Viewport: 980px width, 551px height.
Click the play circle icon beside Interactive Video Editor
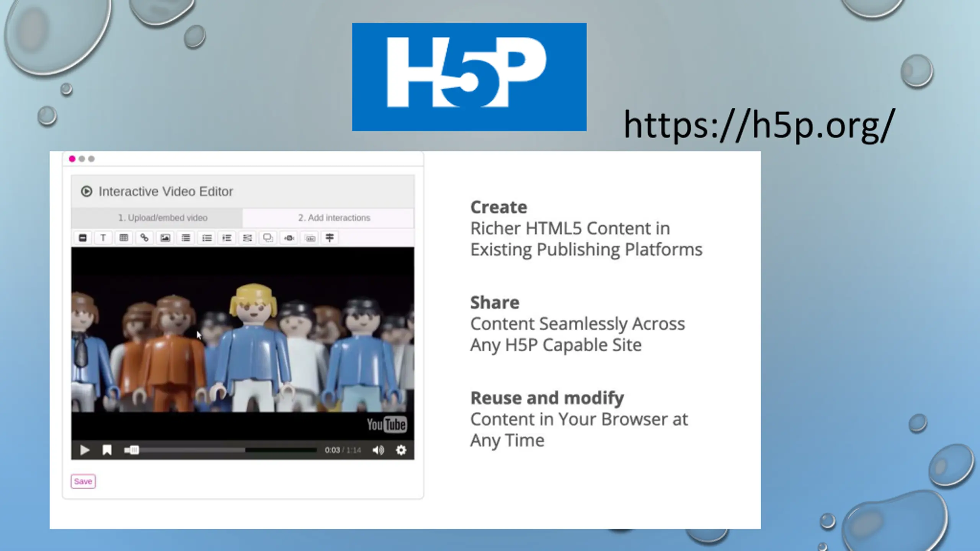click(x=87, y=191)
